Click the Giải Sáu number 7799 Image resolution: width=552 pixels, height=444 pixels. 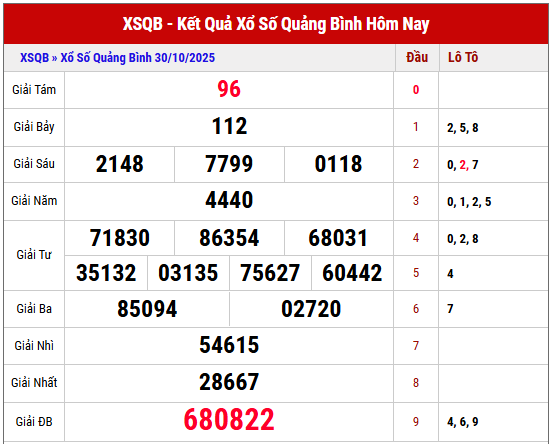click(x=229, y=164)
